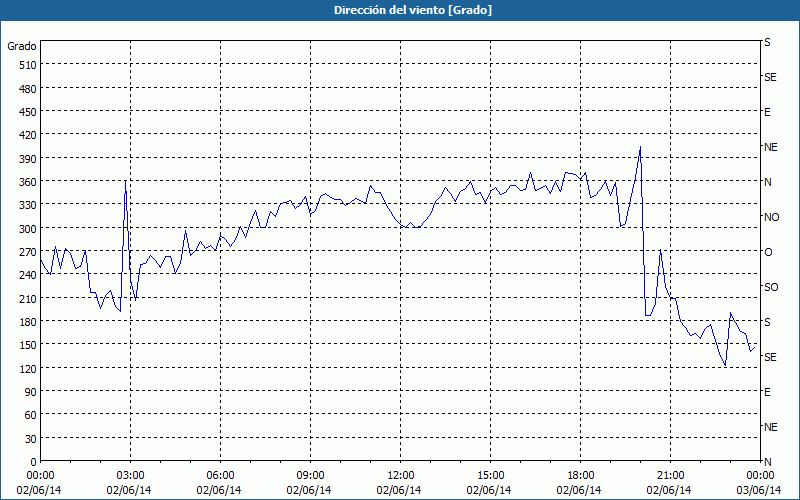This screenshot has width=800, height=500.
Task: Pick the 18:00 label on the time axis
Action: (581, 476)
